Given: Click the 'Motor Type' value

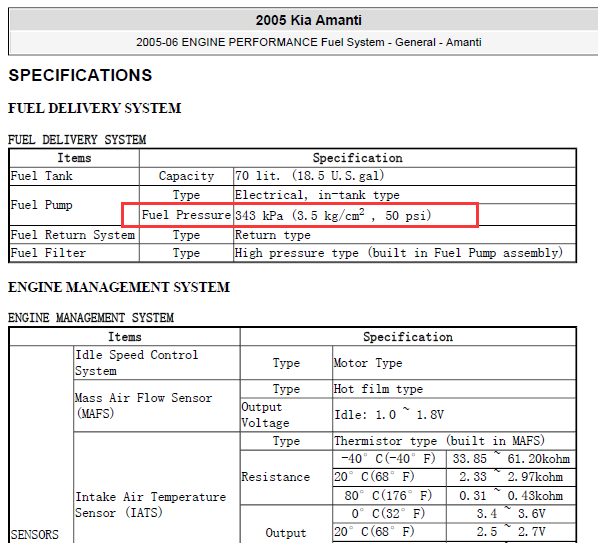Looking at the screenshot, I should 368,363.
